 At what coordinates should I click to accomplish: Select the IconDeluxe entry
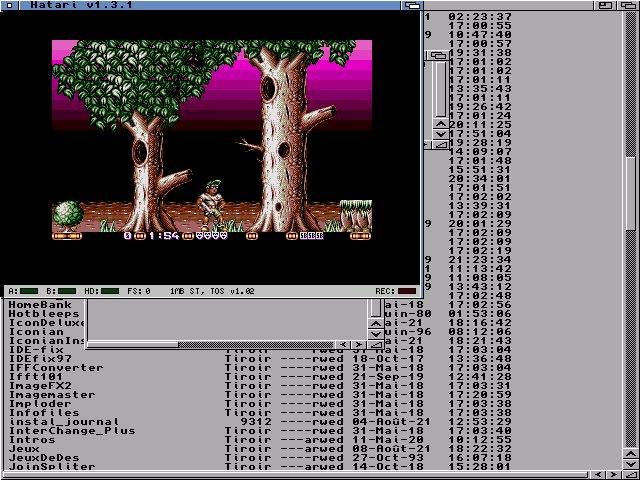coord(47,322)
